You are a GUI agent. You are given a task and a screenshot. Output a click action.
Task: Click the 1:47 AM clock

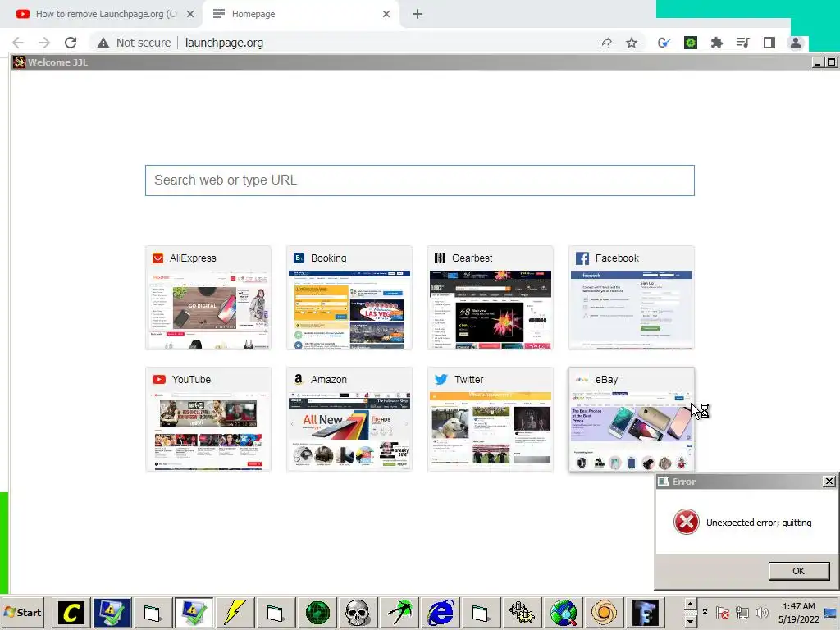(798, 606)
